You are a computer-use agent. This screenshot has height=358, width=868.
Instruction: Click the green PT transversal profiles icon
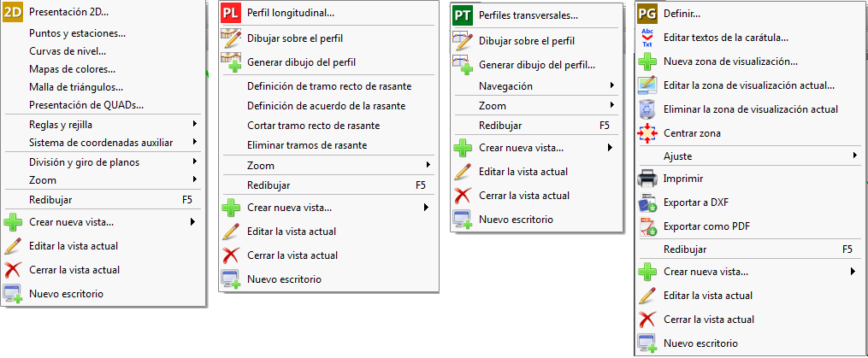coord(463,15)
